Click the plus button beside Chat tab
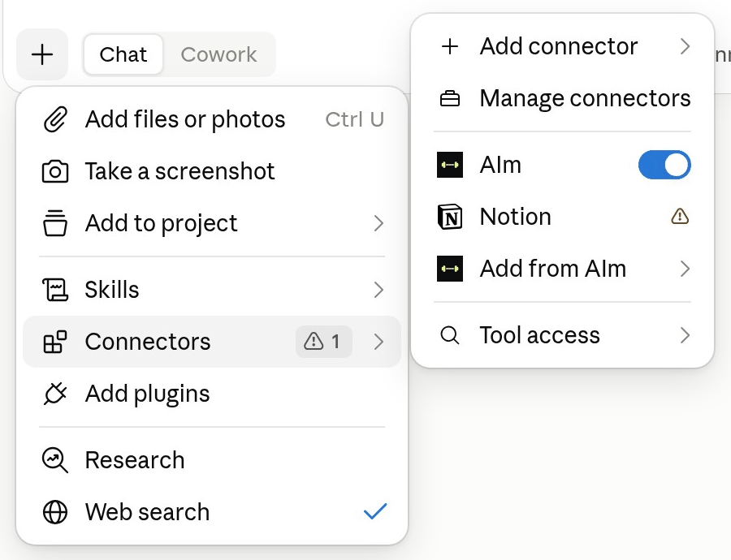This screenshot has height=560, width=731. coord(42,54)
